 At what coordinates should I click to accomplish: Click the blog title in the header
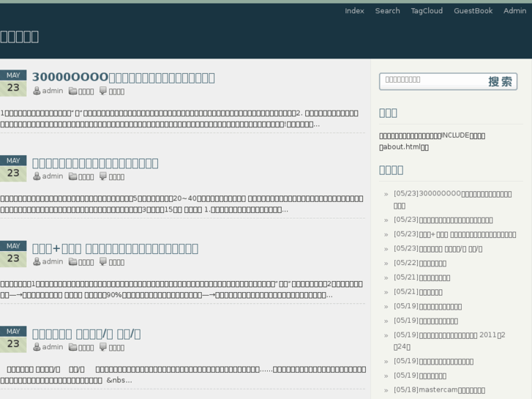click(19, 37)
